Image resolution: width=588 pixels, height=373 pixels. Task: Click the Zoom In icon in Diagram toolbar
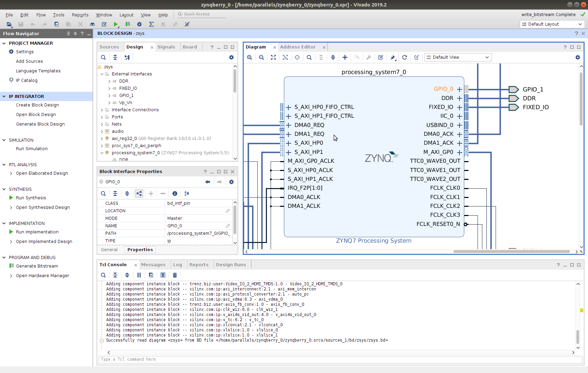point(250,57)
